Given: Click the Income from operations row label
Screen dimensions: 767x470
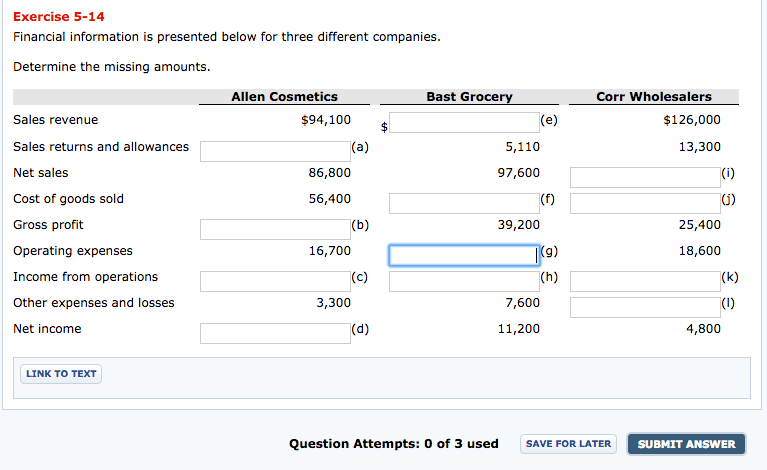Looking at the screenshot, I should tap(86, 277).
